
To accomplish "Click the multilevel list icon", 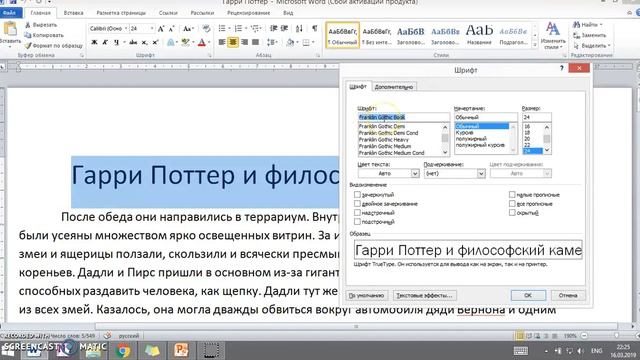I will pos(256,28).
